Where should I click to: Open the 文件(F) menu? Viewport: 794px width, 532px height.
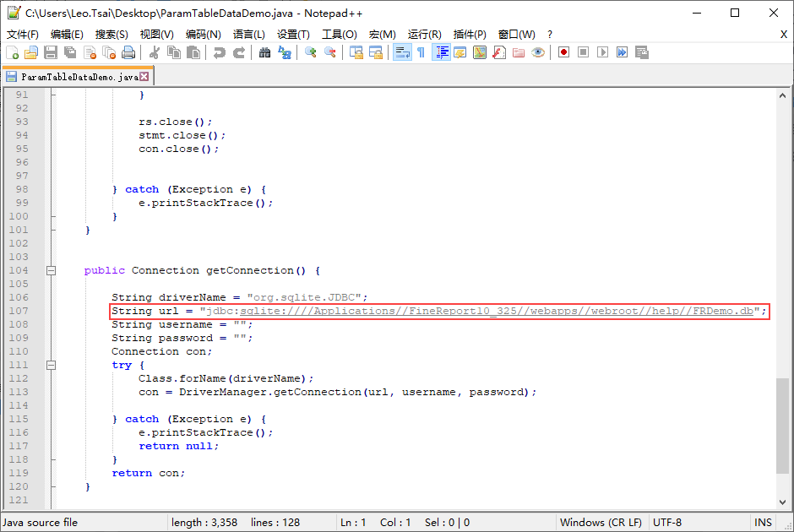(22, 35)
